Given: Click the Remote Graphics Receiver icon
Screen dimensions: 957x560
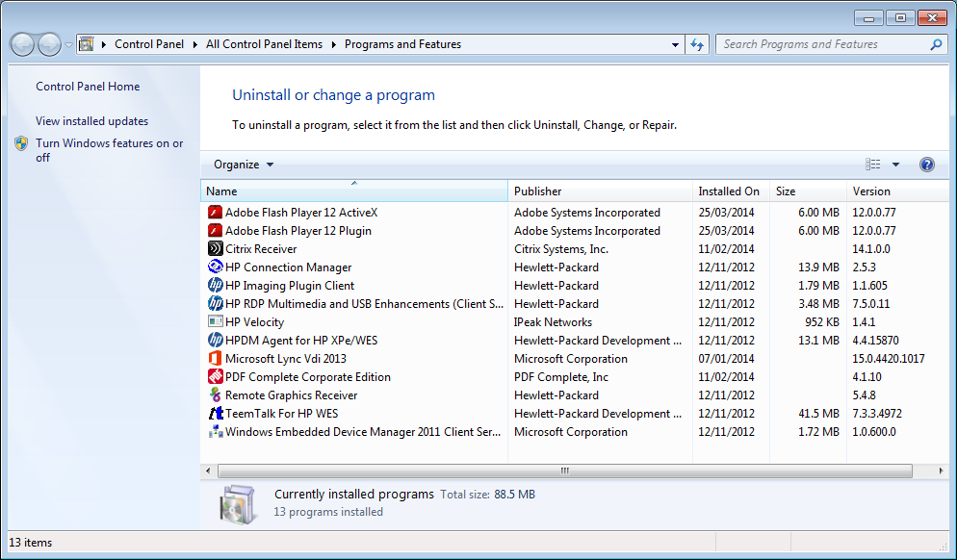Looking at the screenshot, I should point(216,395).
